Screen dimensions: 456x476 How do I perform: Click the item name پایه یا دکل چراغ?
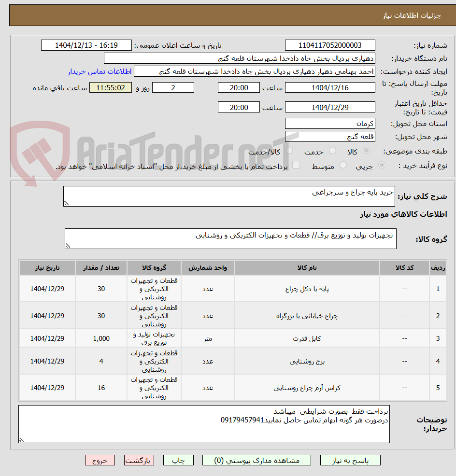(307, 289)
